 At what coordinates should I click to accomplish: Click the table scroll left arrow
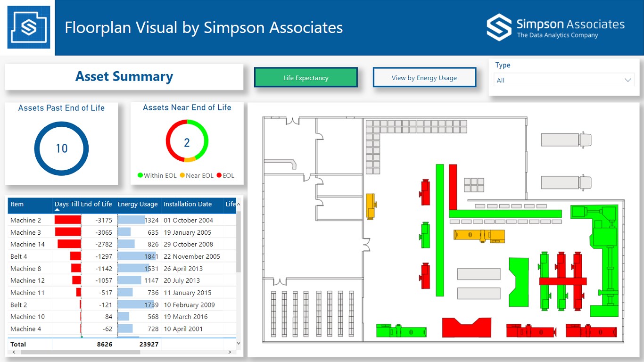tap(14, 352)
